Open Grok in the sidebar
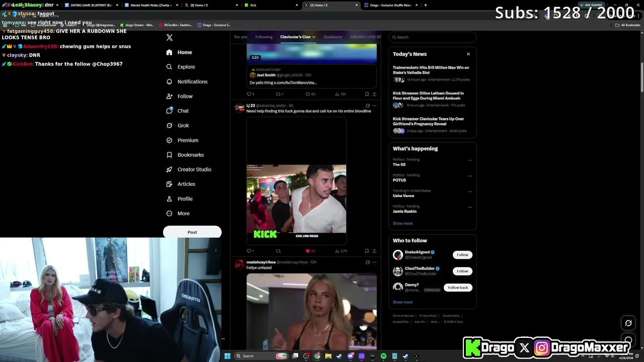Viewport: 644px width, 362px height. [x=178, y=125]
